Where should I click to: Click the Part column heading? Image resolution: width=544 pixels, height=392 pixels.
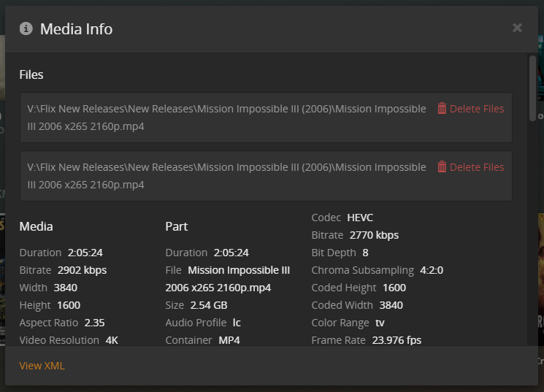(x=177, y=226)
